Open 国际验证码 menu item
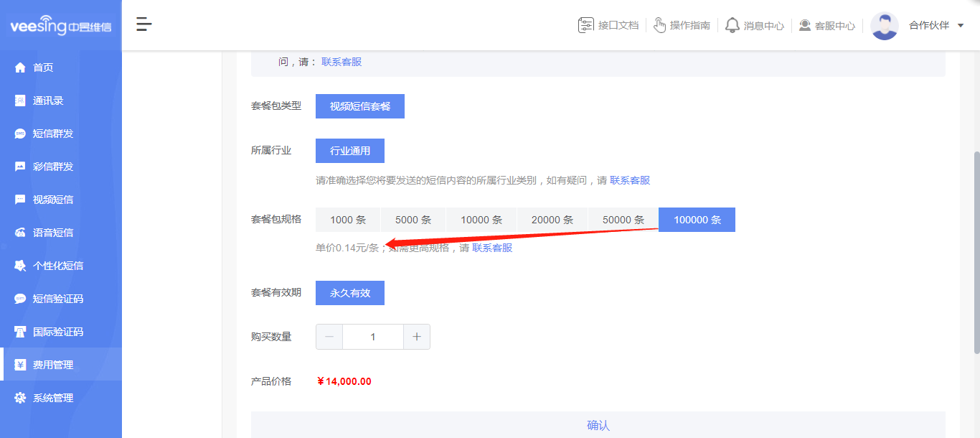980x438 pixels. point(61,332)
